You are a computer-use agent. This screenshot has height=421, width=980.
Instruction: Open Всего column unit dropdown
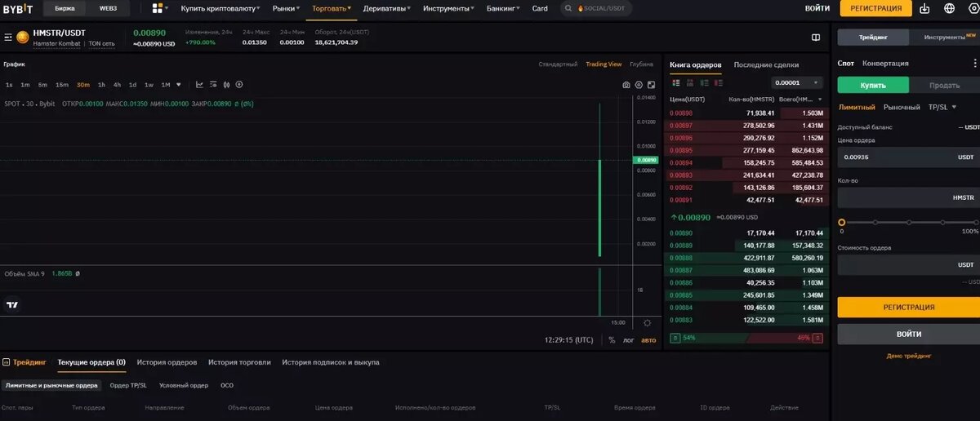coord(820,99)
